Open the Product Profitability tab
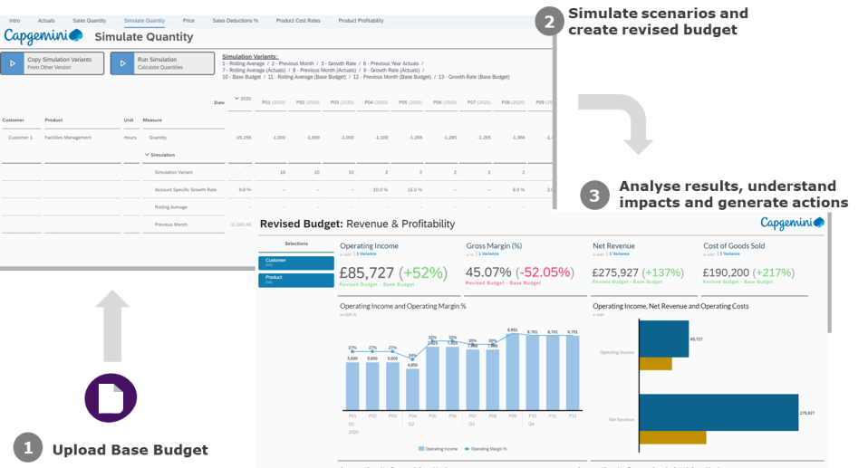 pyautogui.click(x=360, y=19)
